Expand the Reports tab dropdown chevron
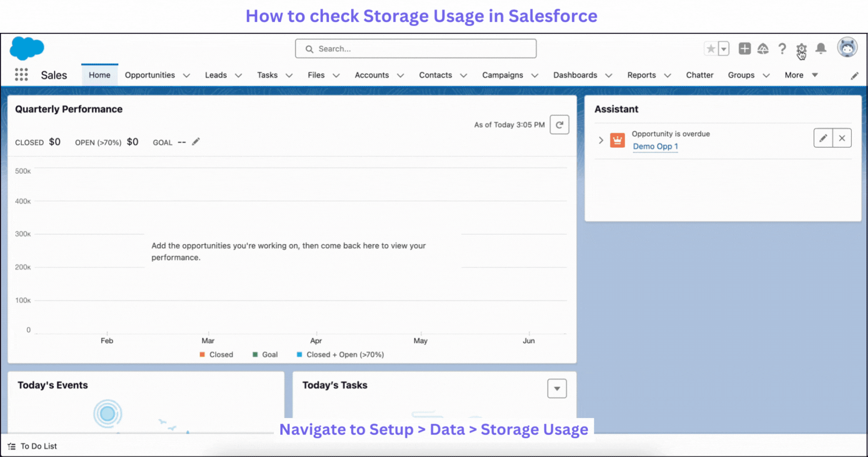868x457 pixels. click(x=668, y=76)
